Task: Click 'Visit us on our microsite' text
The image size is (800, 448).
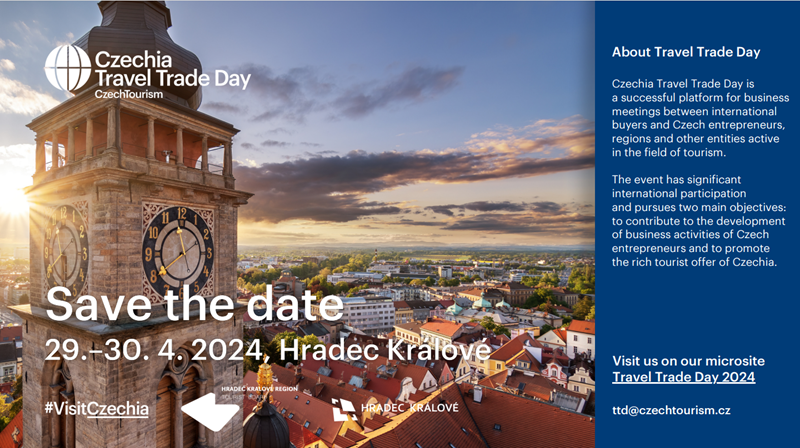Action: 688,361
